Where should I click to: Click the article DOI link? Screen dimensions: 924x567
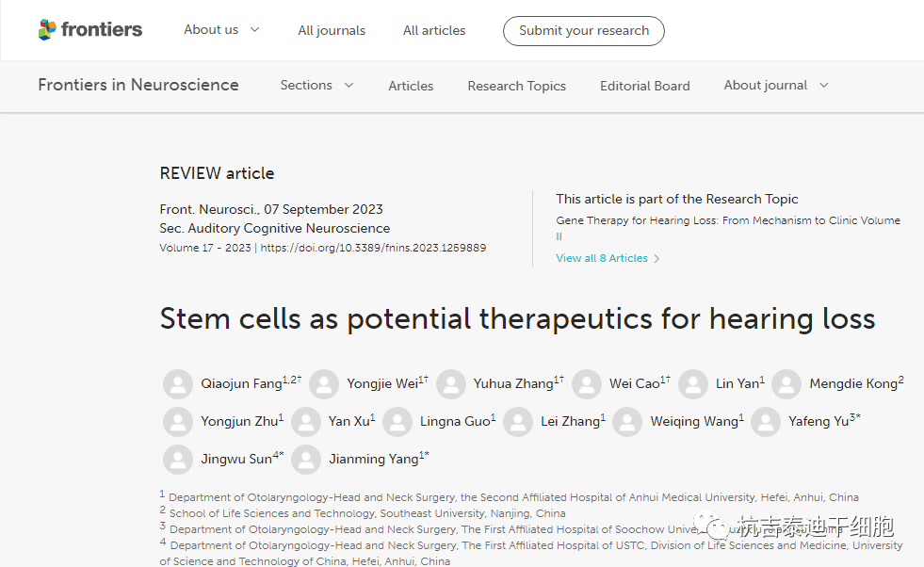(x=373, y=248)
